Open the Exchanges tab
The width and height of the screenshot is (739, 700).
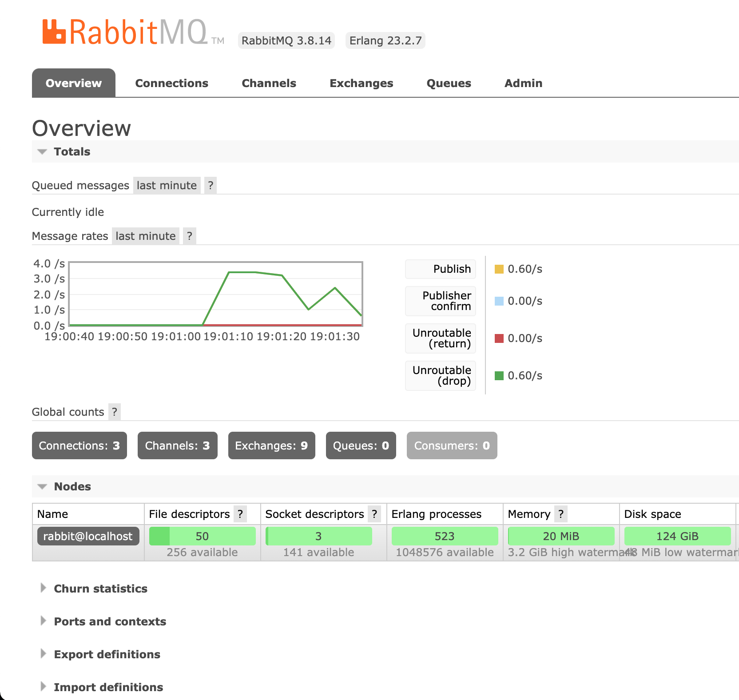pos(362,83)
